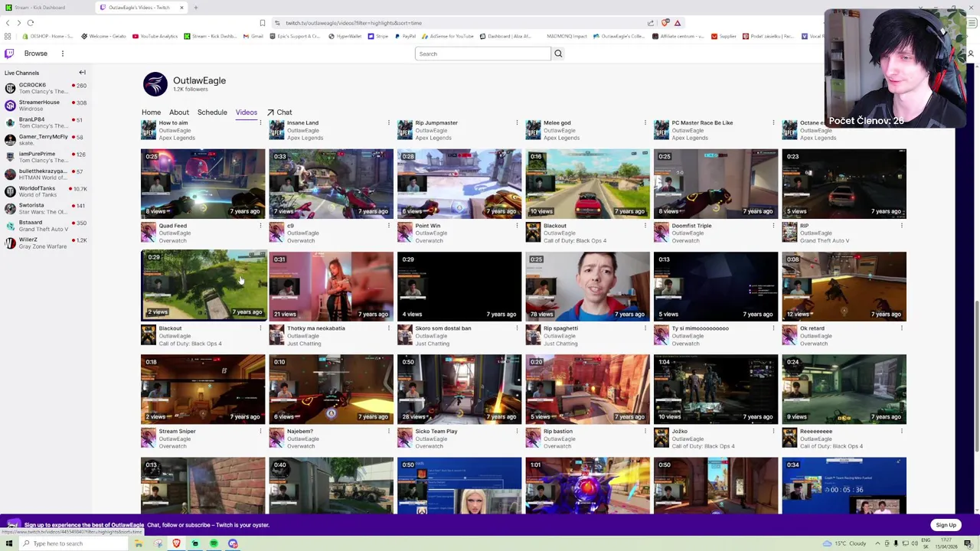The image size is (980, 551).
Task: Play the Rip spaghetti video thumbnail
Action: (x=587, y=286)
